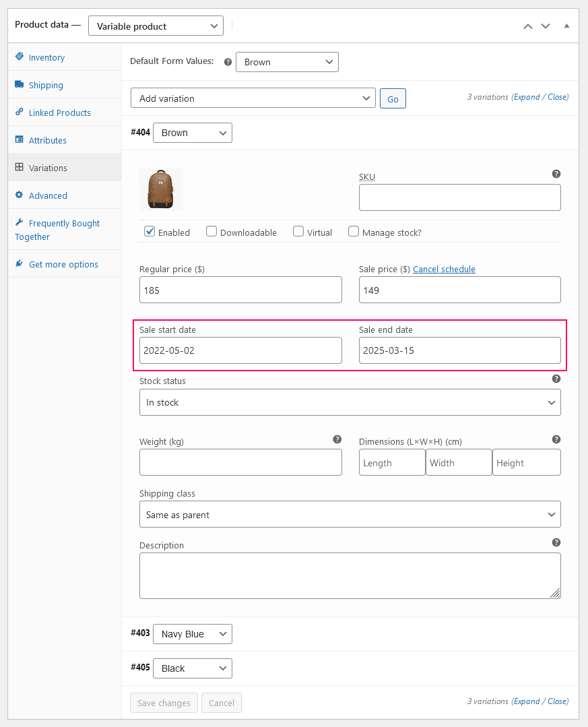This screenshot has width=588, height=727.
Task: Enable the Manage stock? checkbox
Action: [354, 232]
